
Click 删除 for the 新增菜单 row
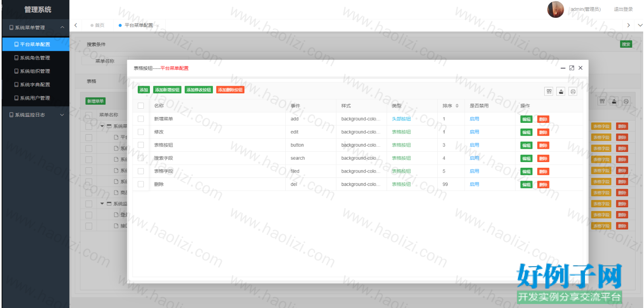tap(543, 119)
